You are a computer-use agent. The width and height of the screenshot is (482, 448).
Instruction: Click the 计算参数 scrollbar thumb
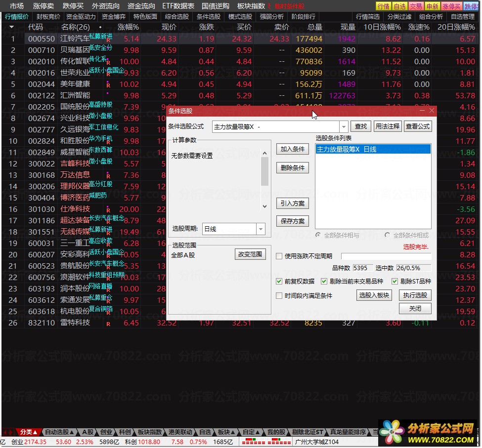pos(264,171)
